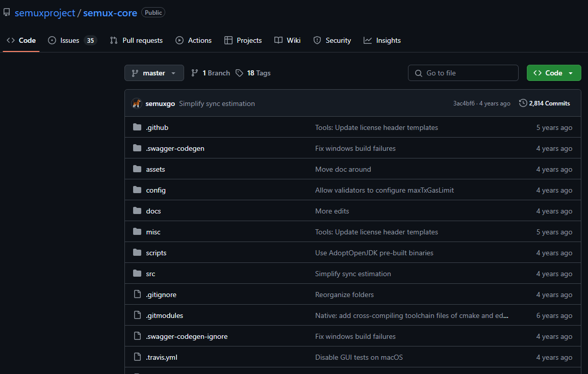The height and width of the screenshot is (374, 588).
Task: Open commit 'Move doc around'
Action: coord(343,169)
